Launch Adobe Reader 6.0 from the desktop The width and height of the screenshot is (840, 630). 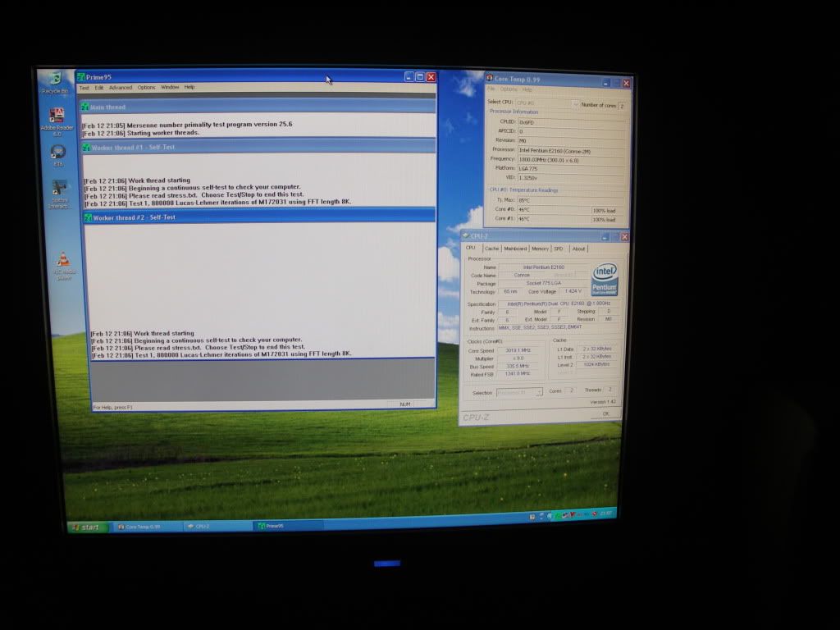point(57,121)
